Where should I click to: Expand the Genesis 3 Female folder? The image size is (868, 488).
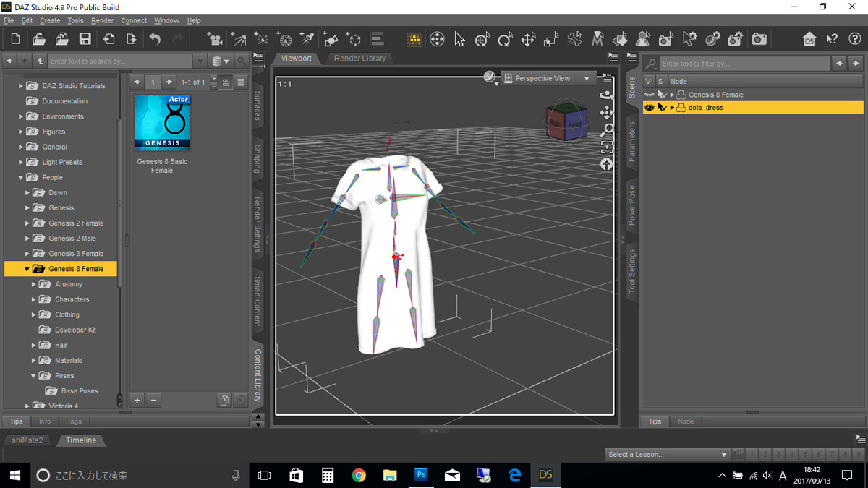27,254
